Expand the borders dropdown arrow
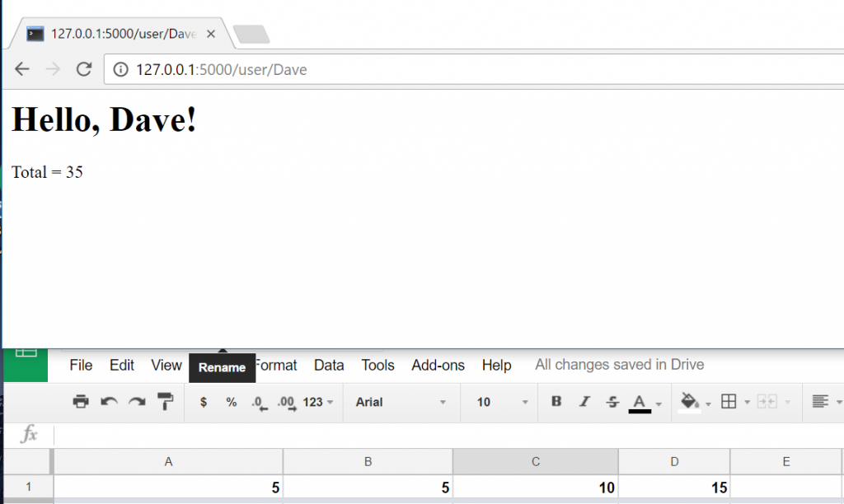The width and height of the screenshot is (844, 504). [747, 403]
